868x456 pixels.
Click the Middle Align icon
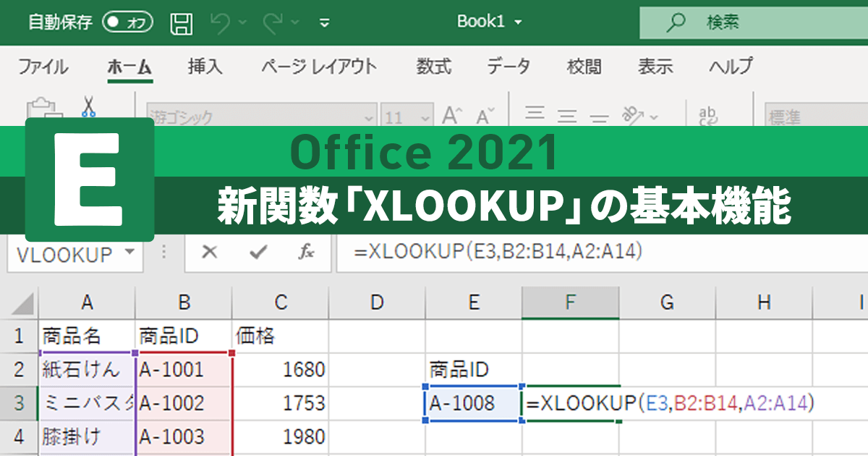click(x=566, y=114)
